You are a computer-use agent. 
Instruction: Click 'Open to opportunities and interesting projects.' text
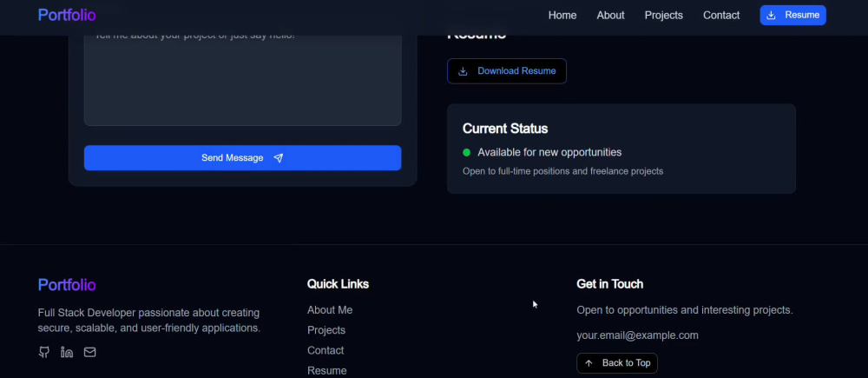pos(685,310)
